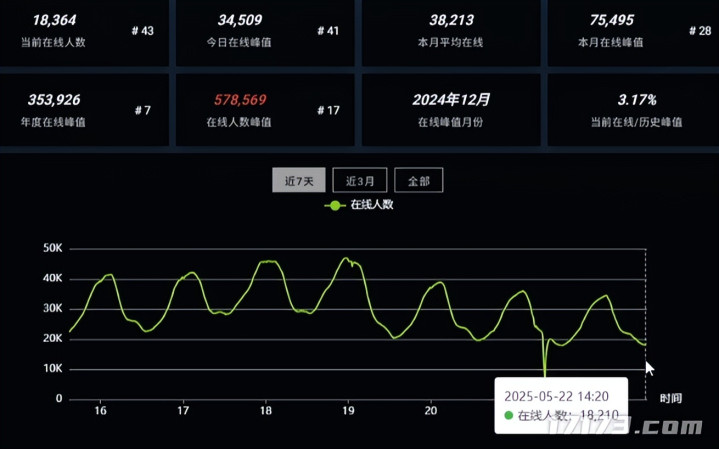Click the 353,926 yearly peak value

pos(54,100)
